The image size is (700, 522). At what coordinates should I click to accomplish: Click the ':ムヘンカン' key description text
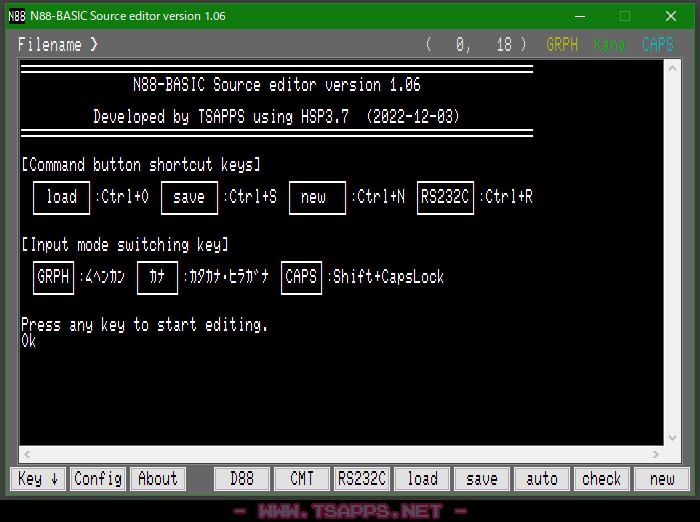pos(102,277)
